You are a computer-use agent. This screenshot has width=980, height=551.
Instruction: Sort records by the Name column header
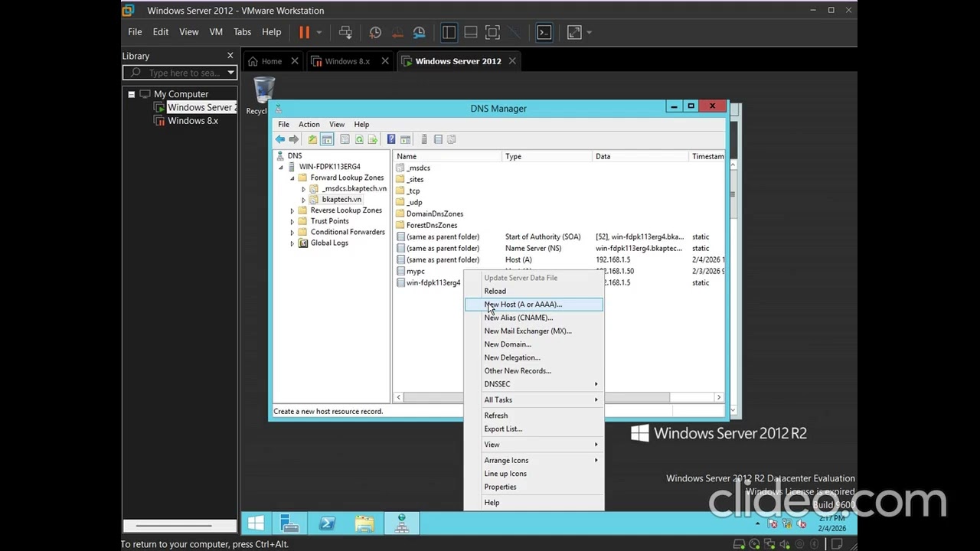(448, 156)
